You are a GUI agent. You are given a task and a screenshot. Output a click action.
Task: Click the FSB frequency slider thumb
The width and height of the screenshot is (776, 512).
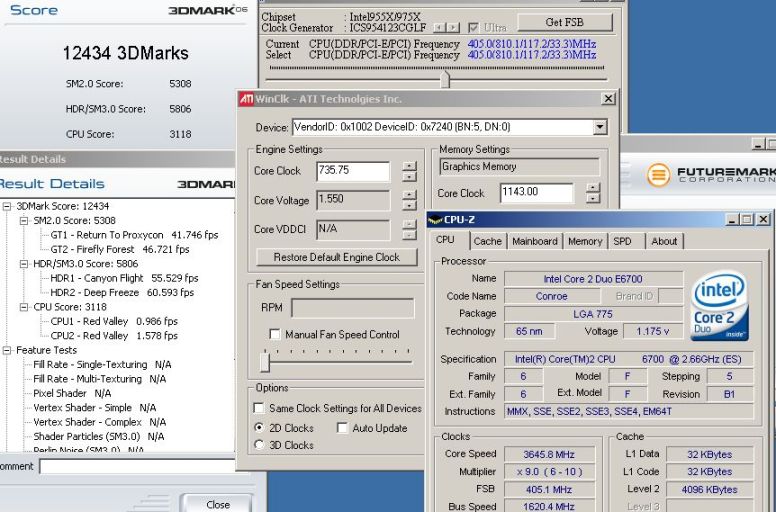click(x=445, y=79)
